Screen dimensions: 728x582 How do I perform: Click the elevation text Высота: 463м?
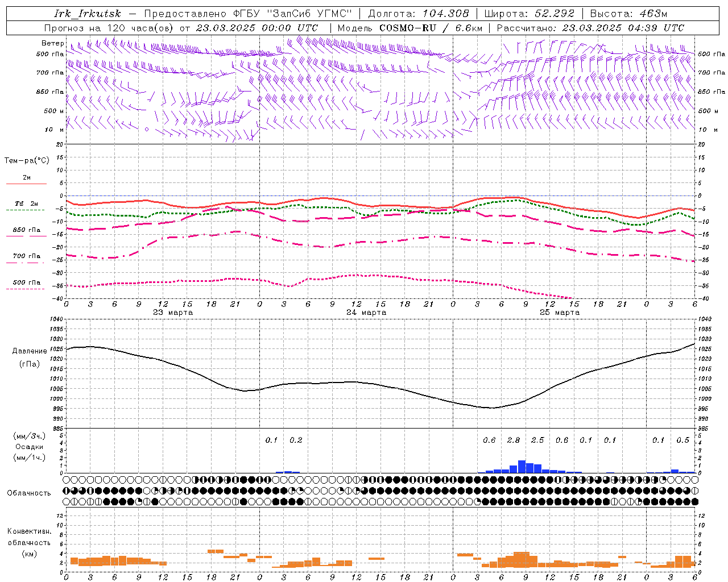(x=628, y=14)
